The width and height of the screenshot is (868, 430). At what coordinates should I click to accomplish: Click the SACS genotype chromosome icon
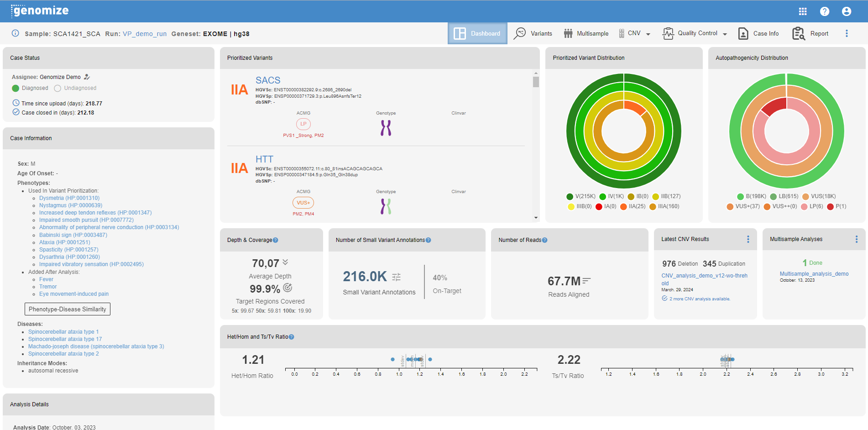tap(386, 128)
